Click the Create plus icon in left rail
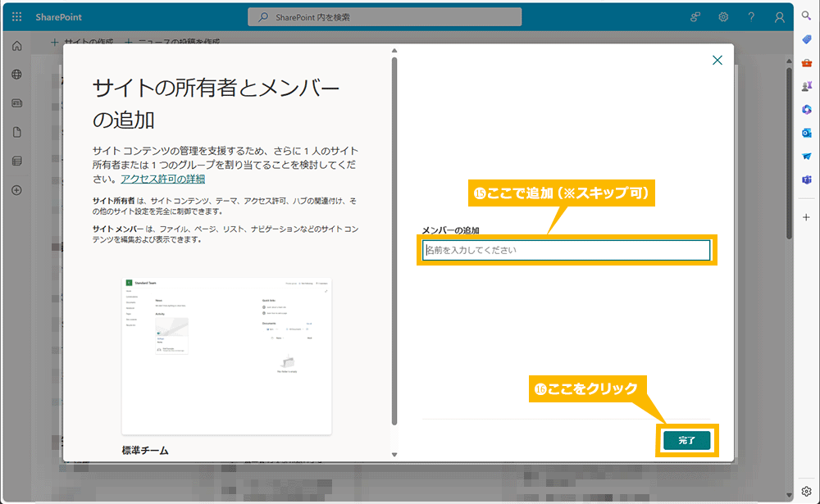Screen dimensions: 820x504 click(16, 190)
